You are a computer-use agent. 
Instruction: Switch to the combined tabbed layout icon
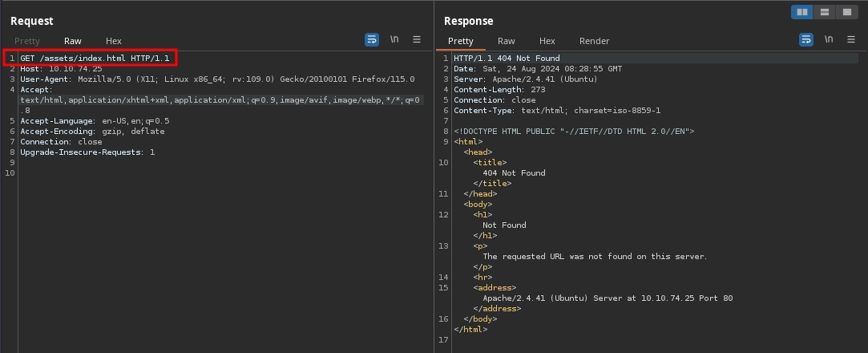[x=846, y=12]
